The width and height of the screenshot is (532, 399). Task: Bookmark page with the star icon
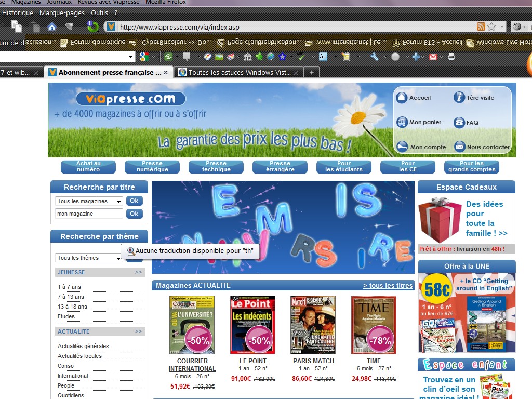pyautogui.click(x=491, y=26)
